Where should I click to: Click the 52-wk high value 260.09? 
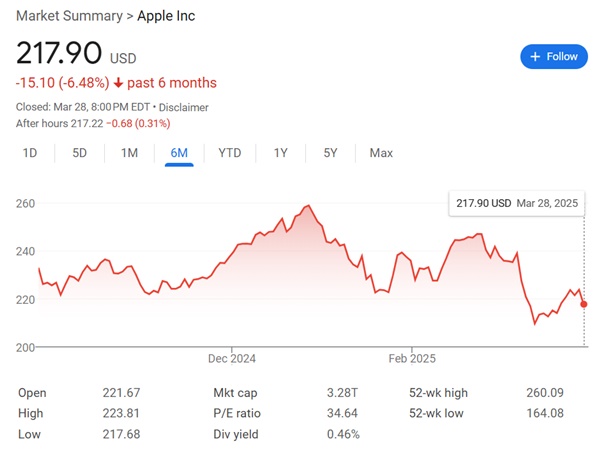click(546, 393)
